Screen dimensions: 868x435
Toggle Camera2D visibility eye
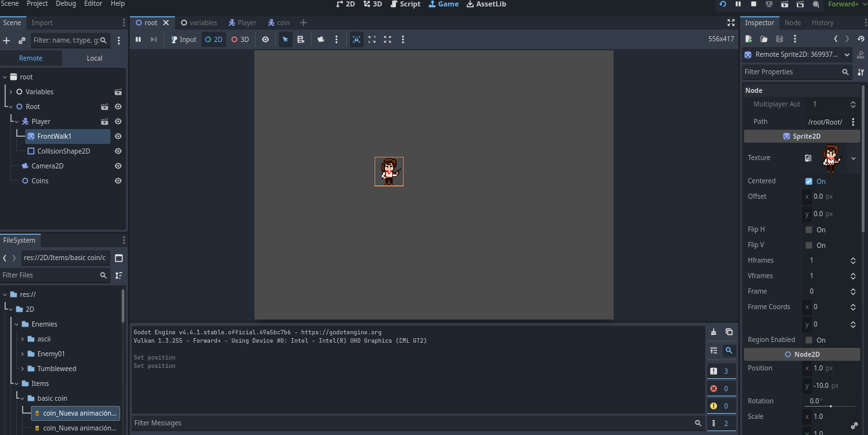coord(118,166)
